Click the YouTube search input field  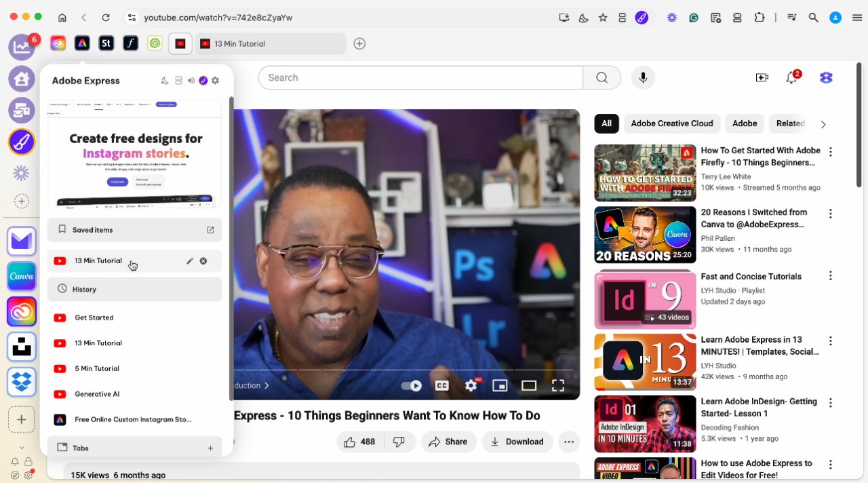[x=420, y=78]
